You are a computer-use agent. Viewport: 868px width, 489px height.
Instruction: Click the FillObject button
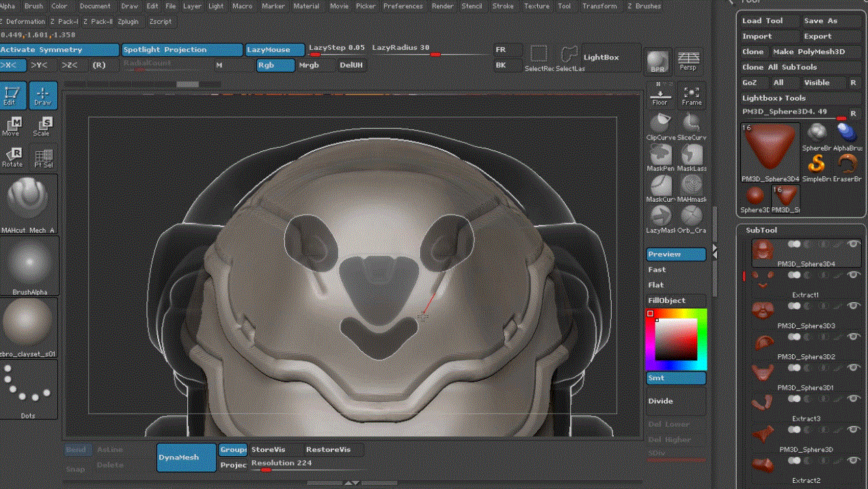(x=676, y=300)
